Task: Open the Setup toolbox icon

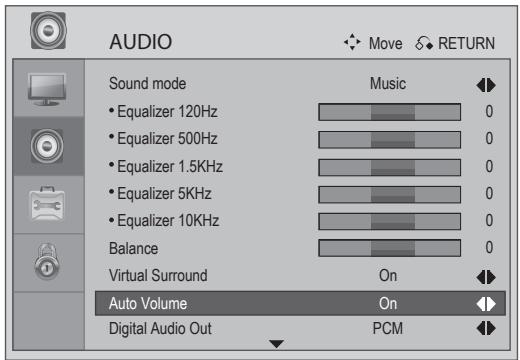Action: pos(47,204)
